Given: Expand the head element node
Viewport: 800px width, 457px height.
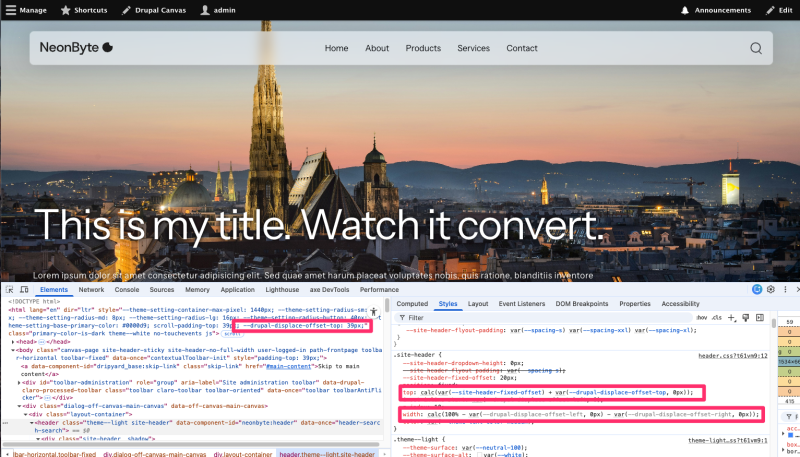Looking at the screenshot, I should tap(14, 342).
